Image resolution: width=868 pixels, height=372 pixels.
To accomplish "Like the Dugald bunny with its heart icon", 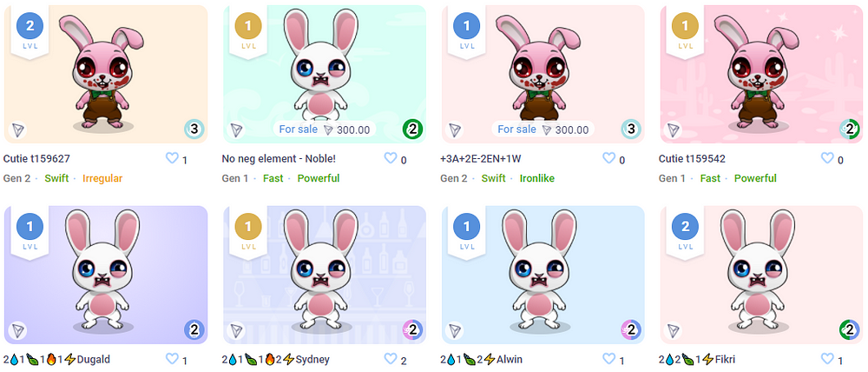I will click(172, 359).
